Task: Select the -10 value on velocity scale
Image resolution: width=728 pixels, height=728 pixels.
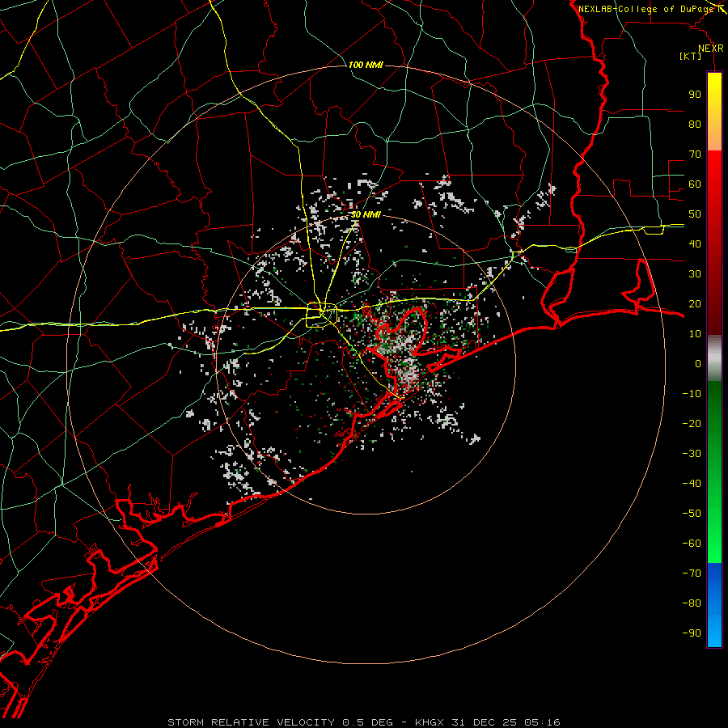Action: [692, 394]
